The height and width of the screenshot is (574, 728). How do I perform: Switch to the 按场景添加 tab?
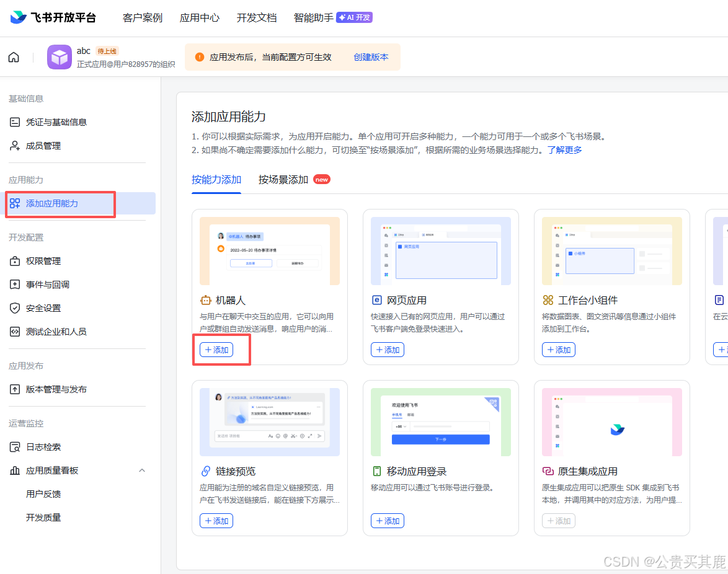tap(283, 180)
